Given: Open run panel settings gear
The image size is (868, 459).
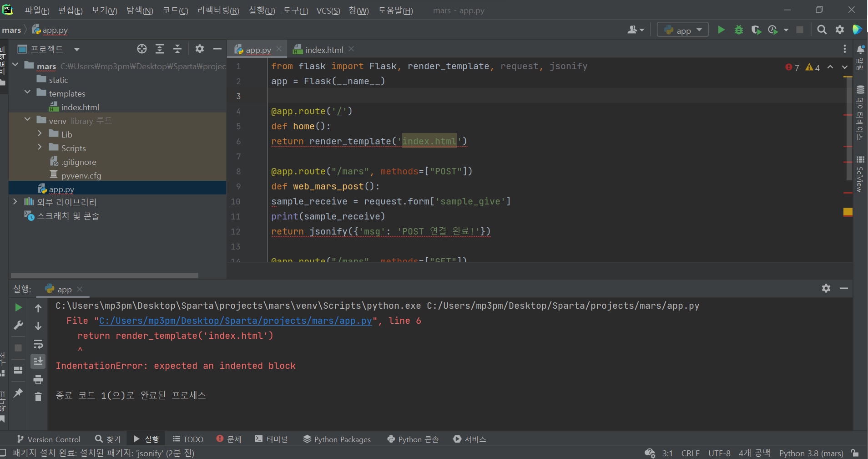Looking at the screenshot, I should [x=826, y=288].
